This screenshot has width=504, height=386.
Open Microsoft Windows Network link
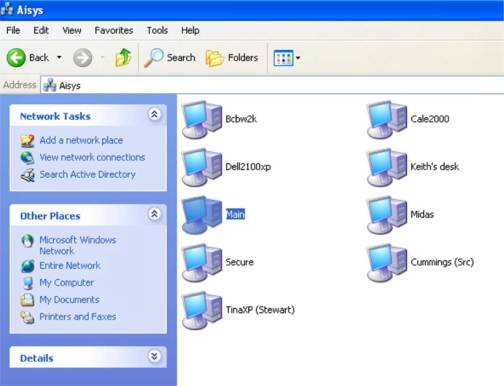pyautogui.click(x=77, y=245)
